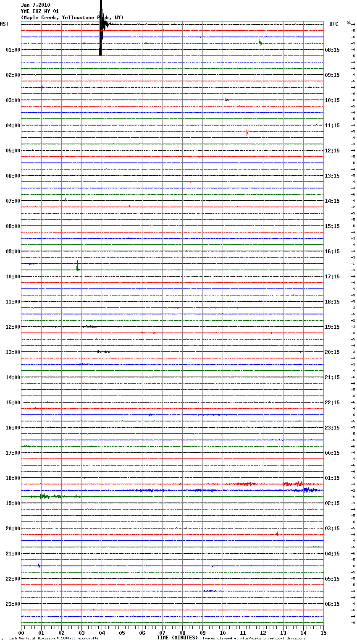Click the 00:15 UTC time label

click(x=332, y=453)
